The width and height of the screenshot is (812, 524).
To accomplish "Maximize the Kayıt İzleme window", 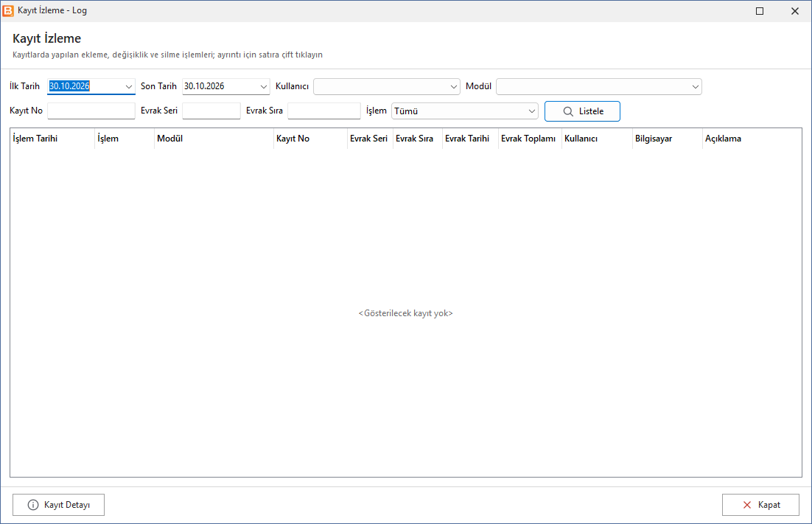I will (x=760, y=11).
